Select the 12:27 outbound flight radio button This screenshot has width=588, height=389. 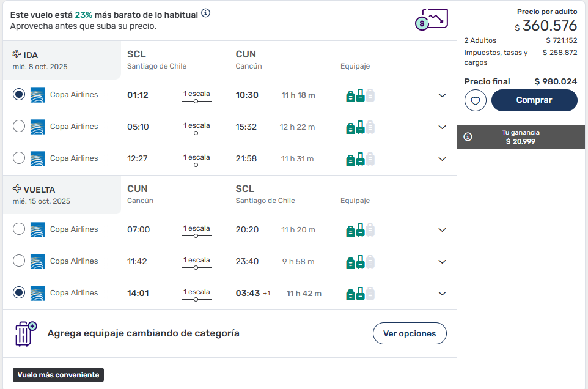pos(19,158)
